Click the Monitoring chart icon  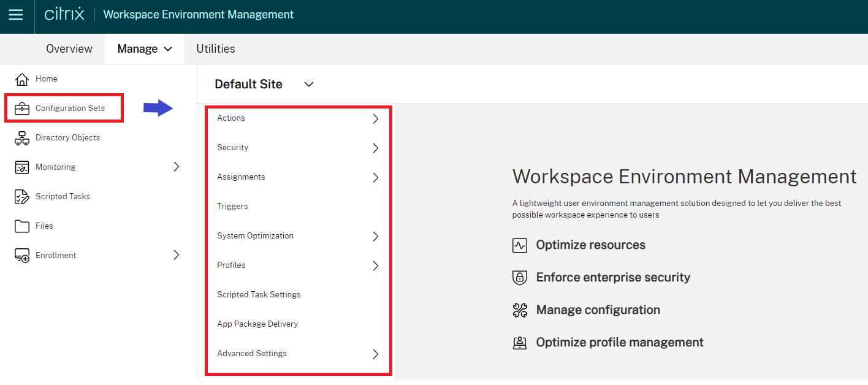point(22,167)
